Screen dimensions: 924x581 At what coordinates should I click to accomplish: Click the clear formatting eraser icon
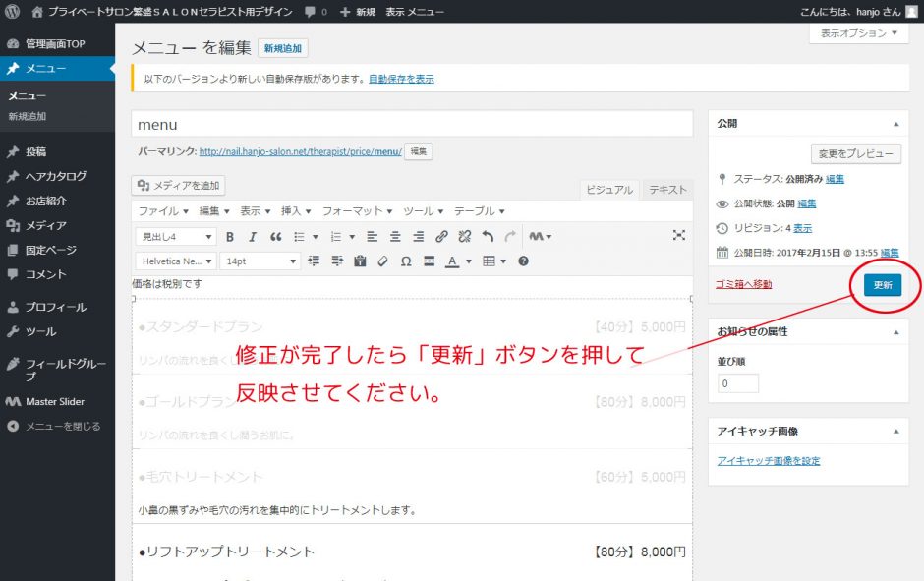[x=382, y=261]
